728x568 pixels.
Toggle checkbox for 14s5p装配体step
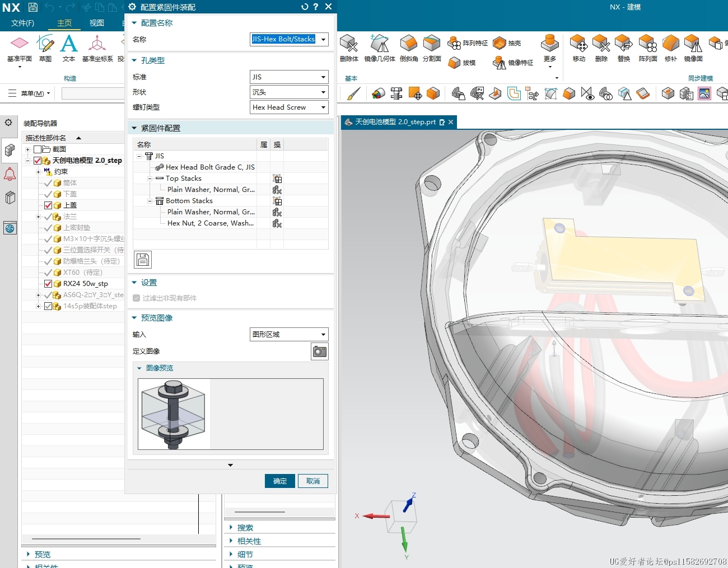point(48,306)
